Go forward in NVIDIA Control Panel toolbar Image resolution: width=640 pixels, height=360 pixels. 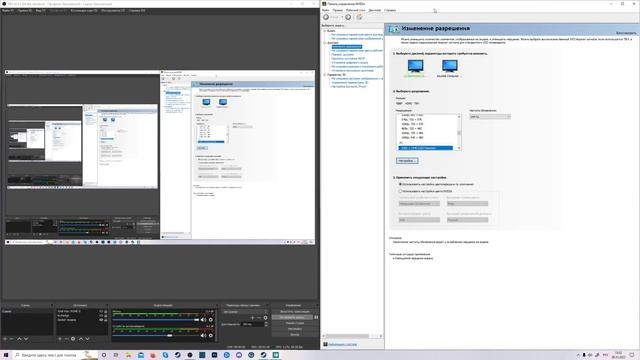point(348,17)
